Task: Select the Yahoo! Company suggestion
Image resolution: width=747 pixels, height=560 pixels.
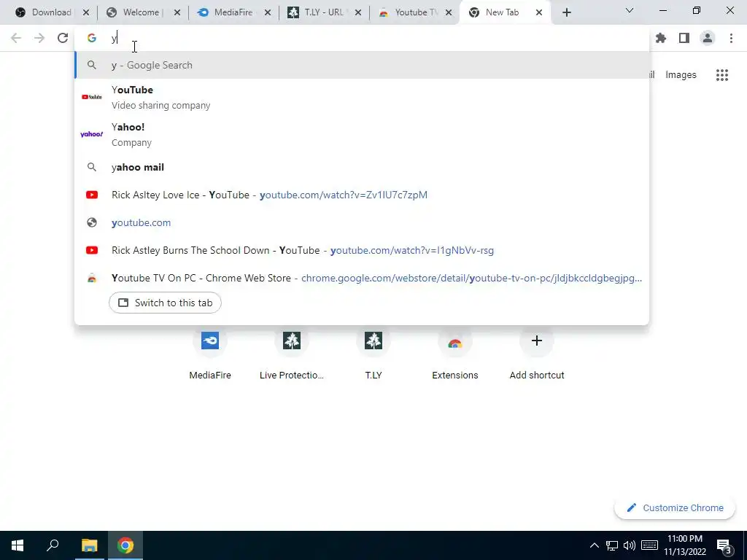Action: [362, 134]
